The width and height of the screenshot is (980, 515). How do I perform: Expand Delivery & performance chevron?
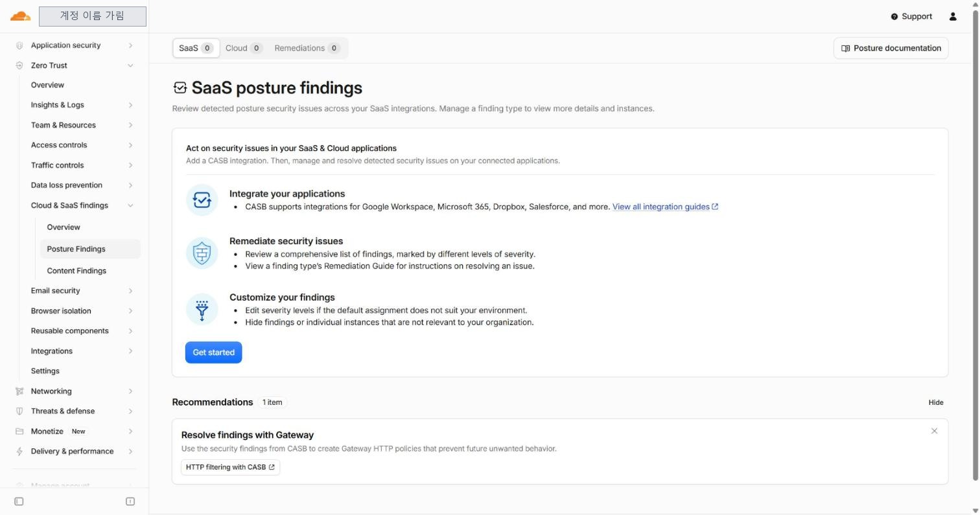coord(130,452)
